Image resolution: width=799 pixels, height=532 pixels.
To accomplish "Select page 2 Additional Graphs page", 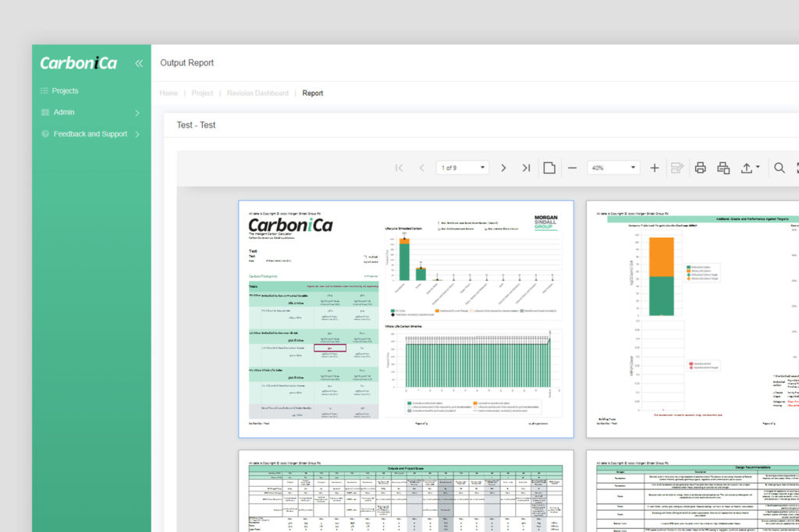I will tap(693, 319).
